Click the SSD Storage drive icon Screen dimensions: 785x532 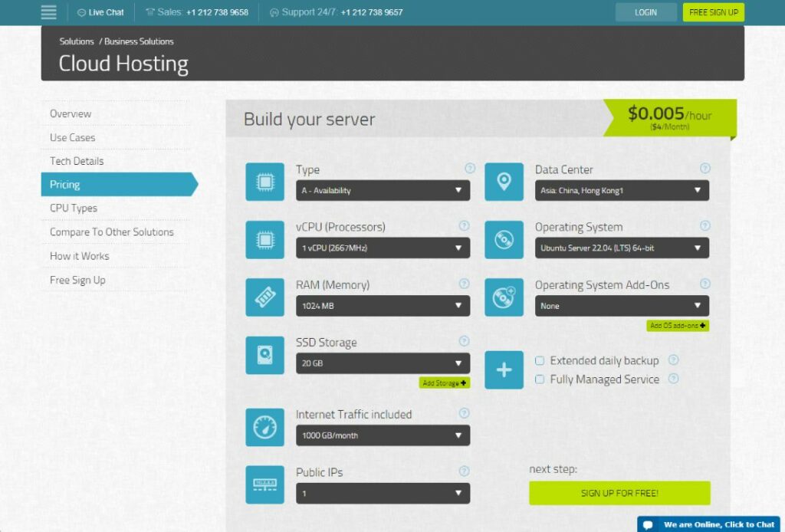[264, 356]
